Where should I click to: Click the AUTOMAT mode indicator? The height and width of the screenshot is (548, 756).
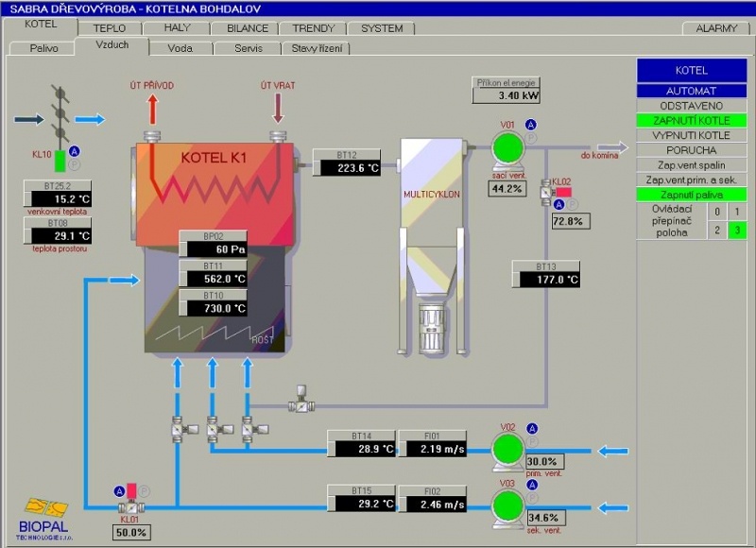[x=692, y=91]
